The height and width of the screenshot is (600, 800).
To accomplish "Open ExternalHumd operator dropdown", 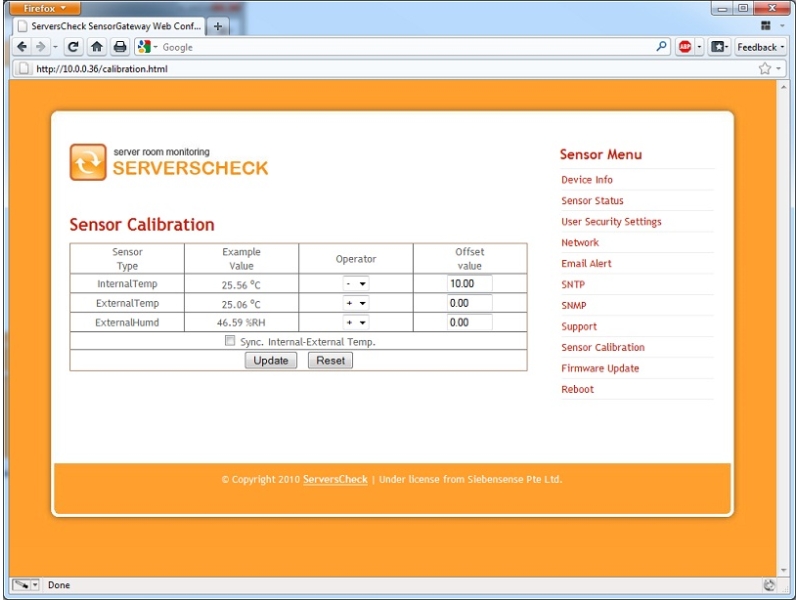I will 356,322.
